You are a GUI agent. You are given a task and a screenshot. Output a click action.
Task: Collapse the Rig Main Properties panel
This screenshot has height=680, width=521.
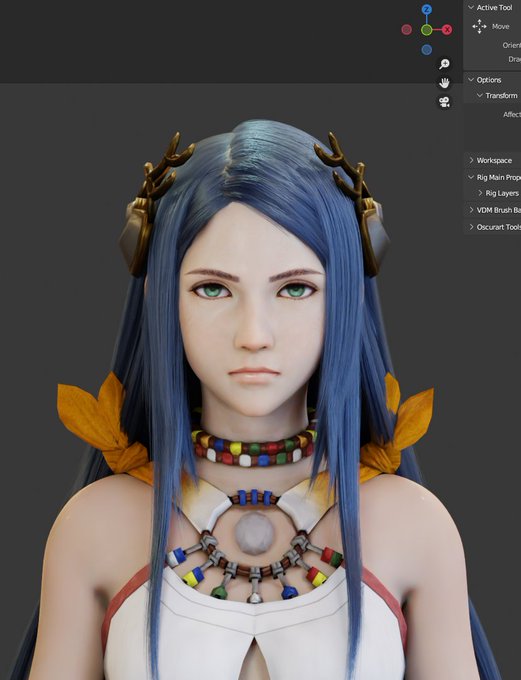coord(471,177)
